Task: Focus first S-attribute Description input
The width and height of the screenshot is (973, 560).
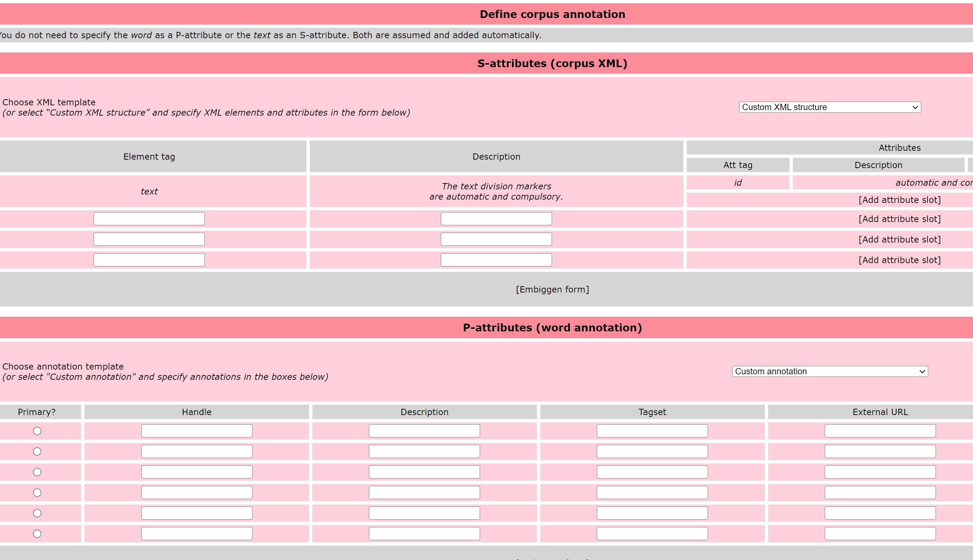Action: pos(496,219)
